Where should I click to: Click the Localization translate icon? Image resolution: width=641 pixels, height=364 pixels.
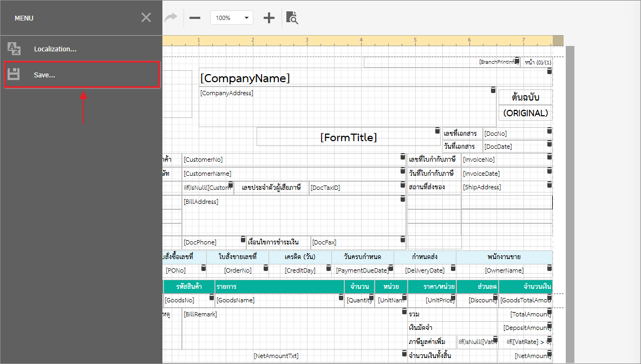pyautogui.click(x=14, y=49)
